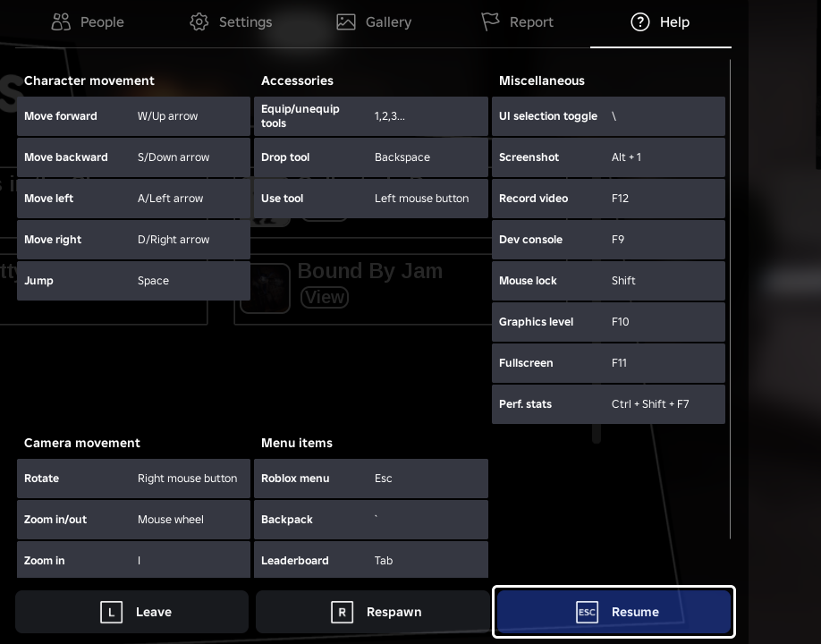Screen dimensions: 821x644
Task: Click the 'D/Right arrow' key binding
Action: tap(174, 240)
